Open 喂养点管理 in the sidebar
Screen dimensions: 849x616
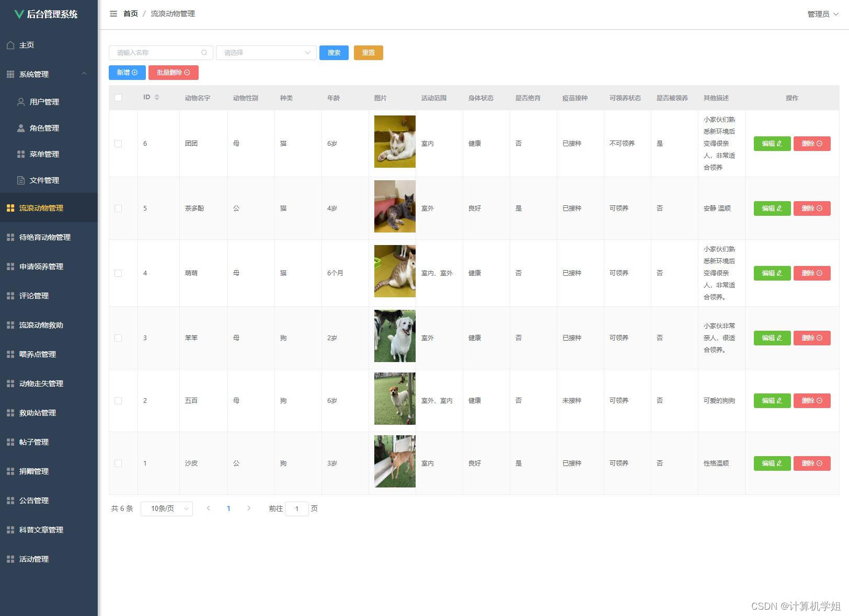click(x=49, y=354)
